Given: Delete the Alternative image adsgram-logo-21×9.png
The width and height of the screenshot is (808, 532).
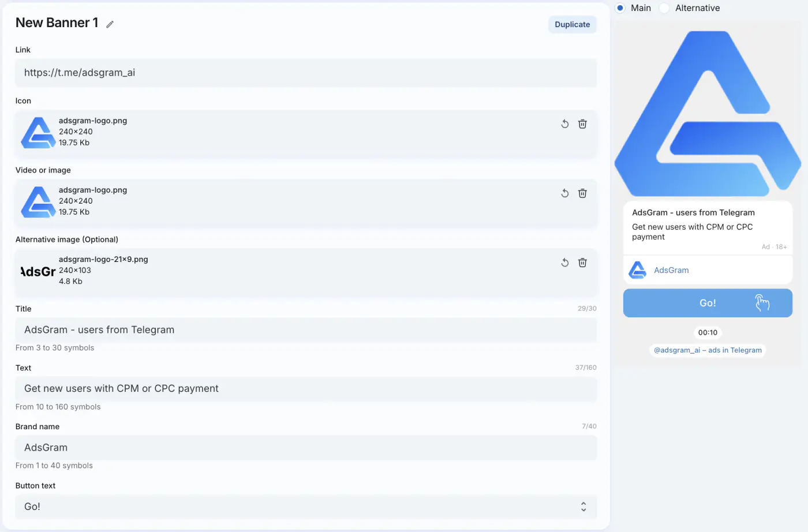Looking at the screenshot, I should click(x=582, y=263).
